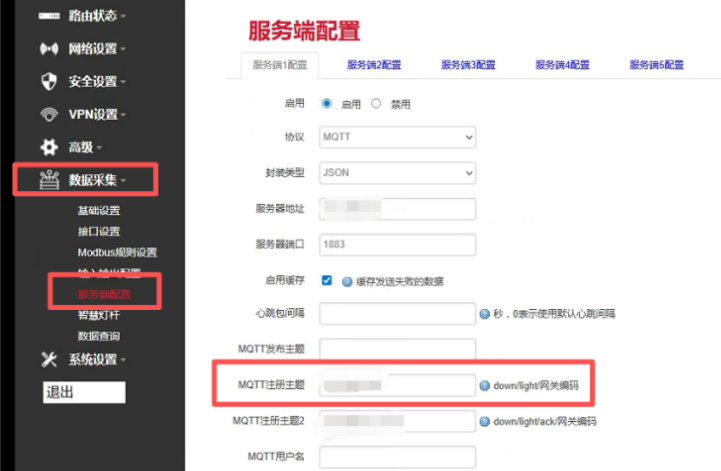Open 服务端配置 submenu item
Viewport: 721px width, 471px height.
coord(104,294)
